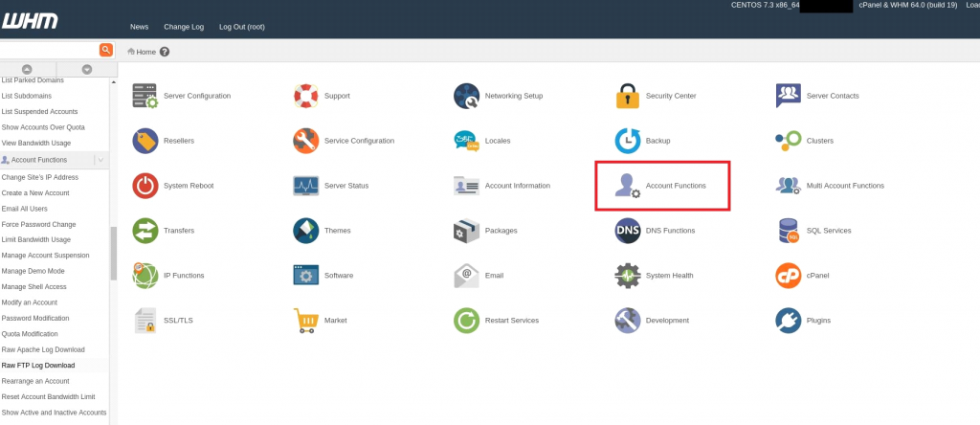This screenshot has width=980, height=425.
Task: Open Create a New Account link
Action: click(x=35, y=192)
